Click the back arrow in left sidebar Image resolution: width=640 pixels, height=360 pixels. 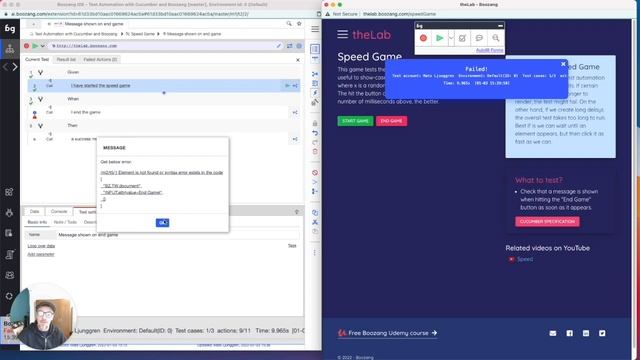pyautogui.click(x=5, y=67)
